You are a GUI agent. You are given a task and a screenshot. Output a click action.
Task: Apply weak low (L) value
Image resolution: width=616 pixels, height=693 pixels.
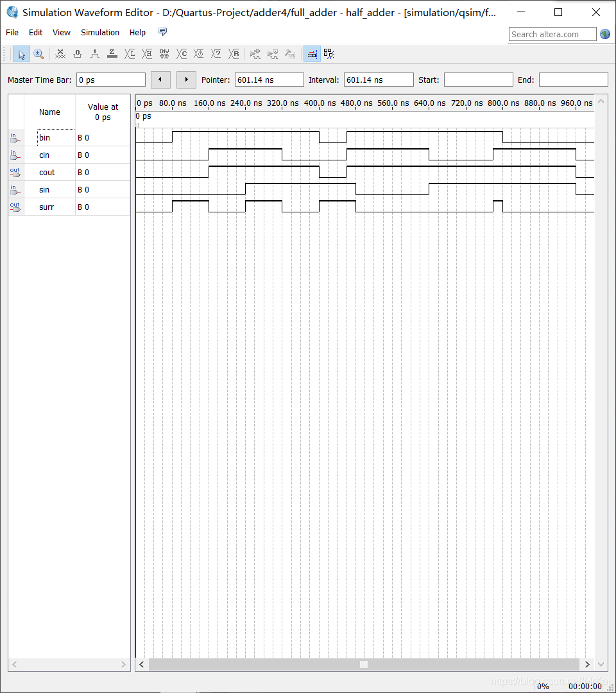coord(130,54)
